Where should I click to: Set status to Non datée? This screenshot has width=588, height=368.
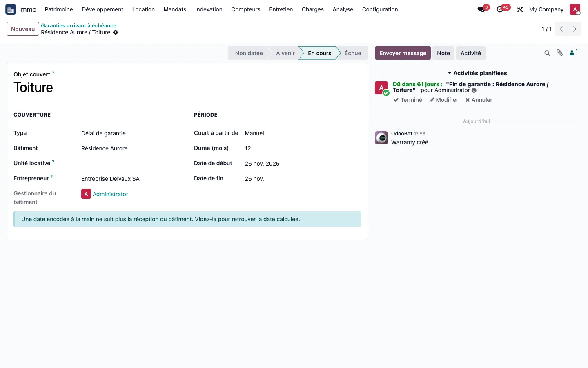(249, 53)
